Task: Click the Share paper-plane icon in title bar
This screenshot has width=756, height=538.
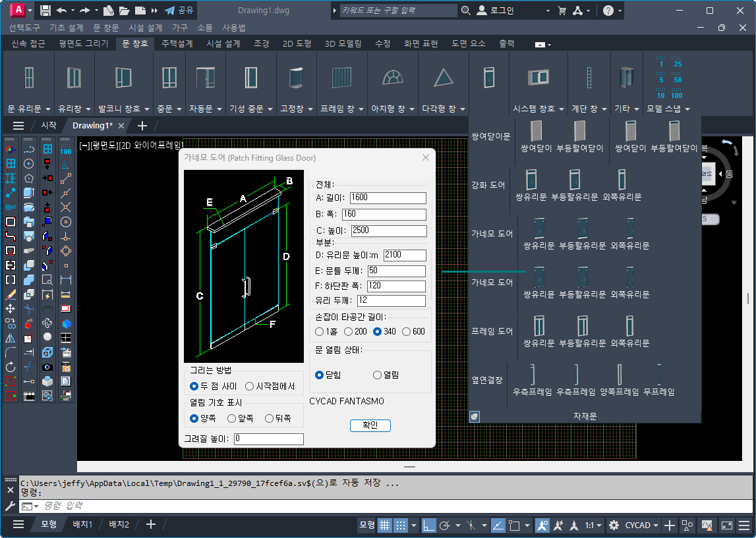Action: click(170, 11)
